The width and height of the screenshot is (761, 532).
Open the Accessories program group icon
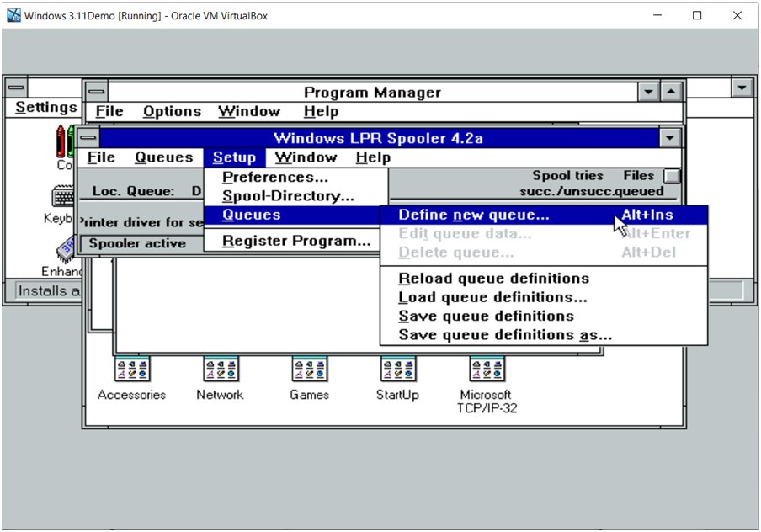[132, 370]
